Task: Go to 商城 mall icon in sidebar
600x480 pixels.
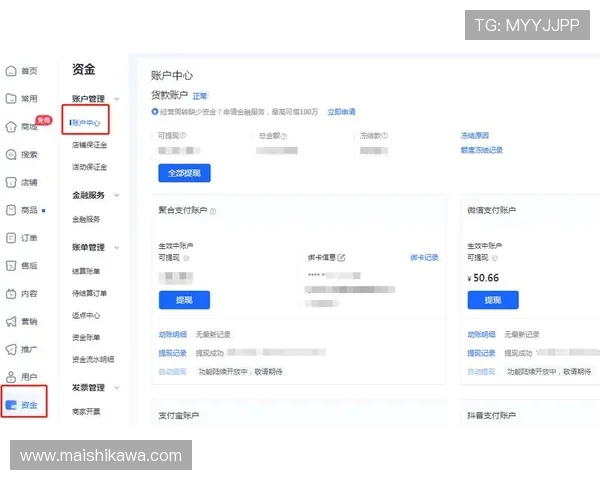Action: point(11,126)
